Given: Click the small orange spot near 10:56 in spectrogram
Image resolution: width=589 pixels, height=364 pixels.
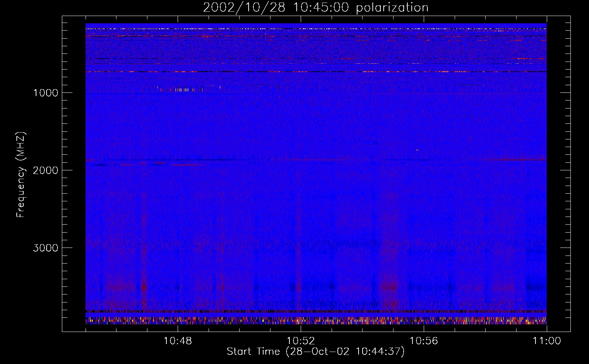Looking at the screenshot, I should point(417,150).
